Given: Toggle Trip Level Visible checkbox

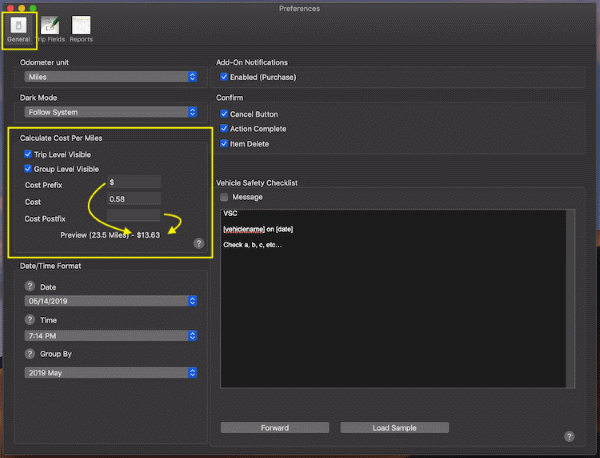Looking at the screenshot, I should (28, 155).
